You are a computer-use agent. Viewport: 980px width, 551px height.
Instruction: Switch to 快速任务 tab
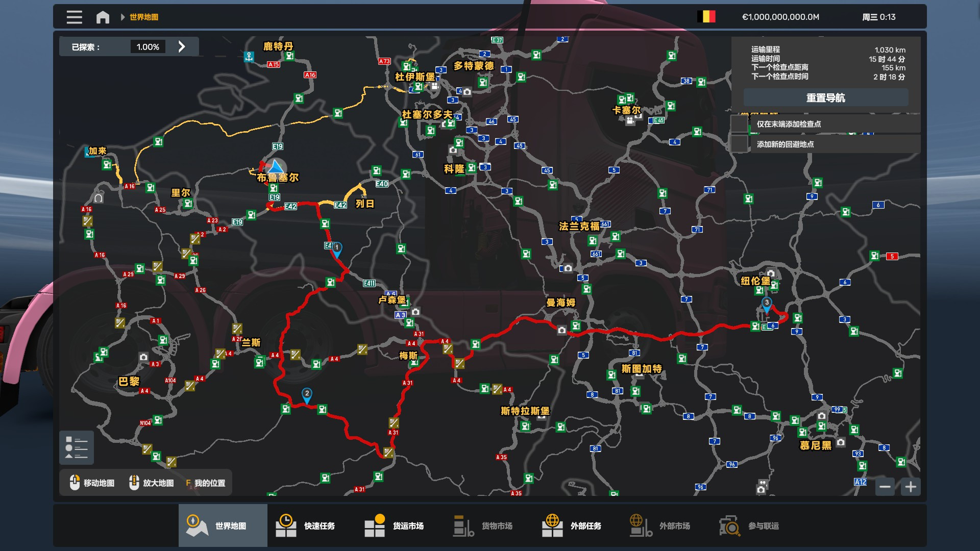[305, 525]
